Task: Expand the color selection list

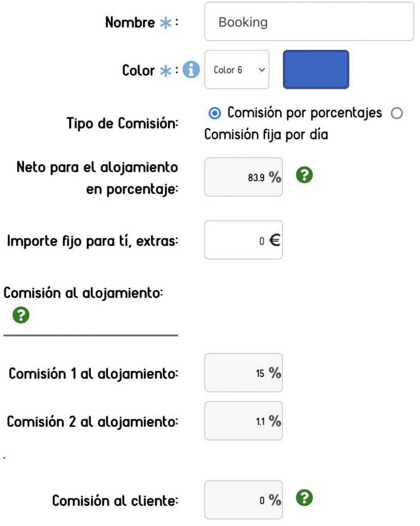Action: (236, 70)
